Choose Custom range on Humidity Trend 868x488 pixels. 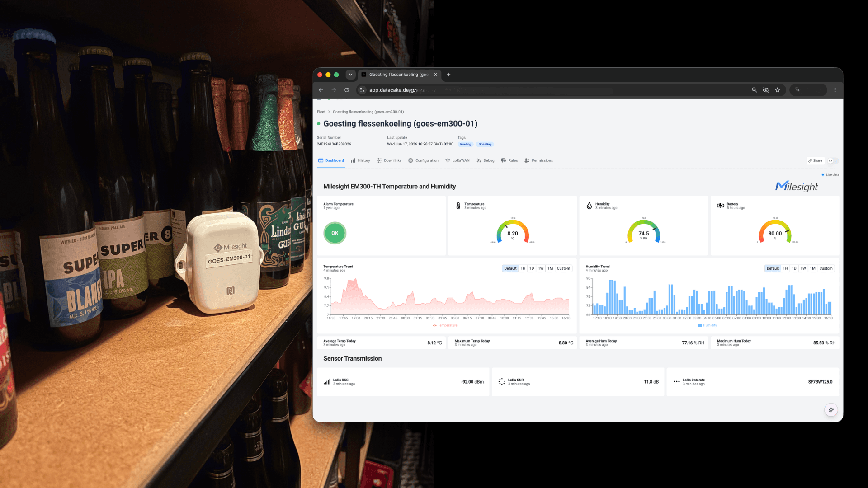(826, 268)
